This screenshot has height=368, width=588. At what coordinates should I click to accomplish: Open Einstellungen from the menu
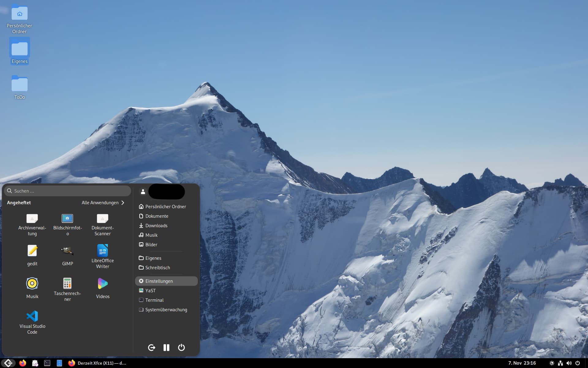click(159, 281)
